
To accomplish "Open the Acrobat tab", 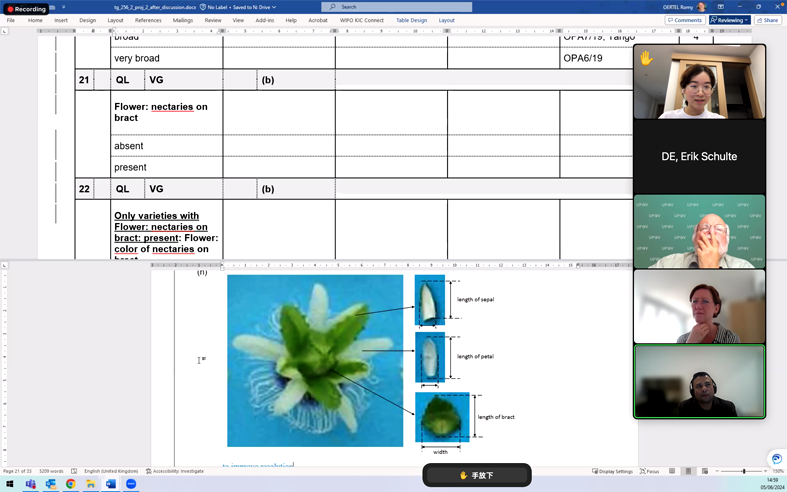I will [x=318, y=20].
